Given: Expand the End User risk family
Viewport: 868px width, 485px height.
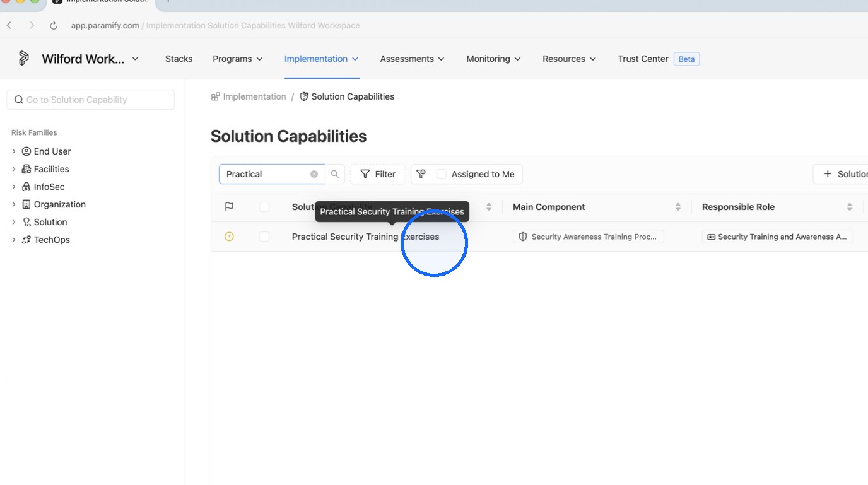Looking at the screenshot, I should tap(14, 151).
